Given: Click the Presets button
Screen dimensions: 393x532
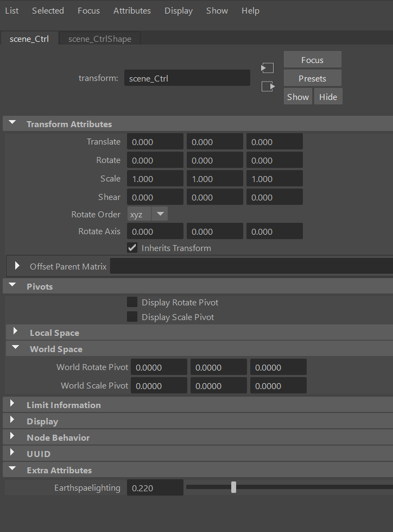Looking at the screenshot, I should coord(312,78).
